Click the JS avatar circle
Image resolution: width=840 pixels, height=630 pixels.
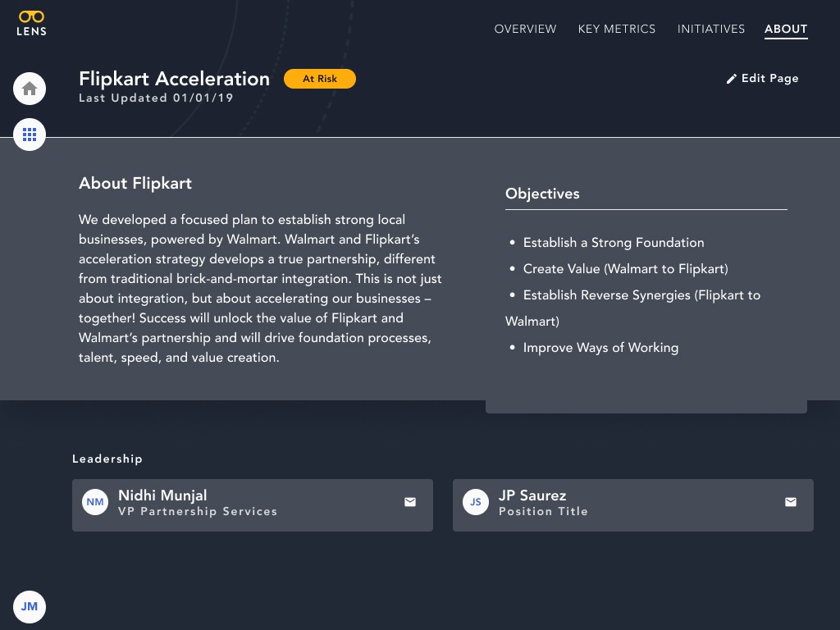[x=476, y=502]
